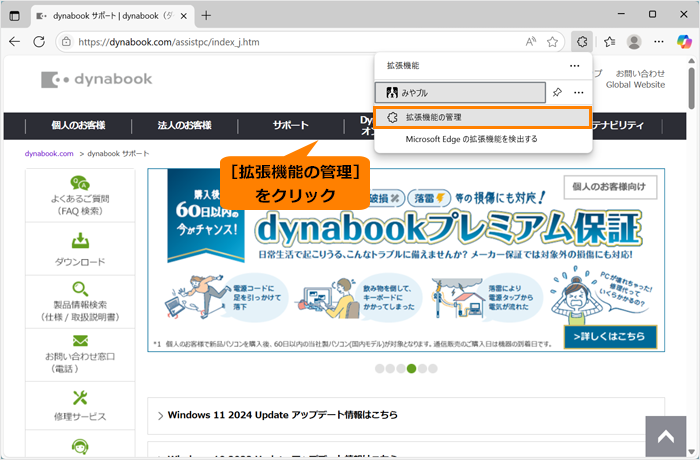Reload the page with refresh icon
This screenshot has height=460, width=700.
click(x=39, y=42)
